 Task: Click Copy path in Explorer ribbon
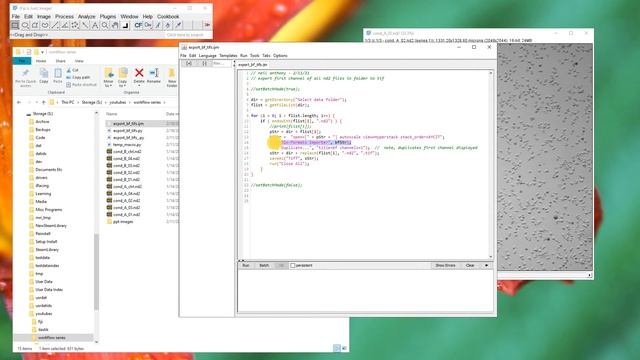[x=78, y=77]
